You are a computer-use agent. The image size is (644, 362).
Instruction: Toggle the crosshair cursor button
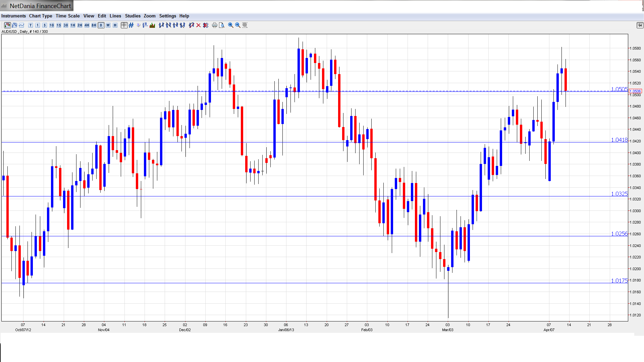click(x=124, y=25)
